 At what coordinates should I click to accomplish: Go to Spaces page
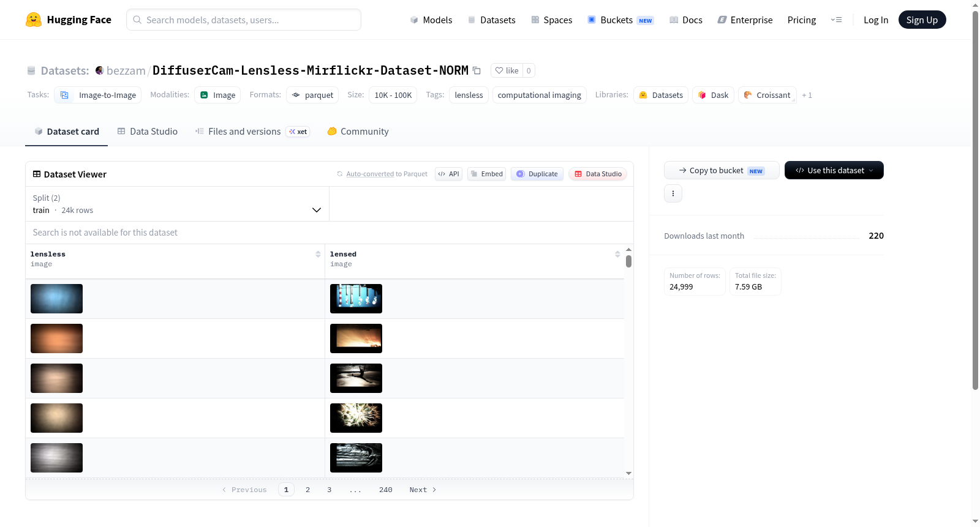point(551,20)
